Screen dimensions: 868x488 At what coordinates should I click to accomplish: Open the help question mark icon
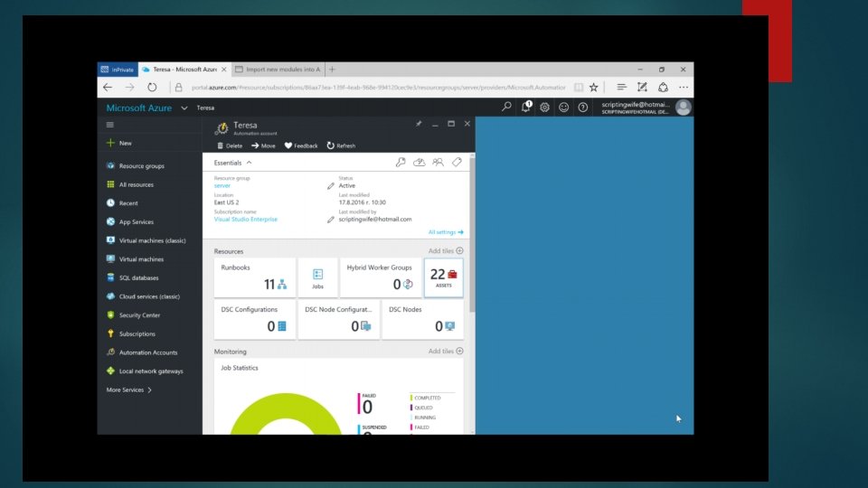tap(583, 108)
